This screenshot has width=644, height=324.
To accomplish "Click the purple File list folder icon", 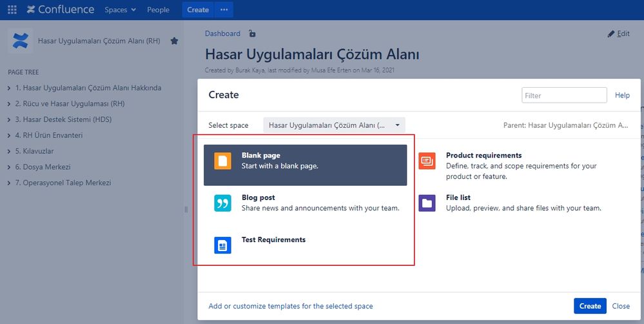I will click(x=427, y=203).
